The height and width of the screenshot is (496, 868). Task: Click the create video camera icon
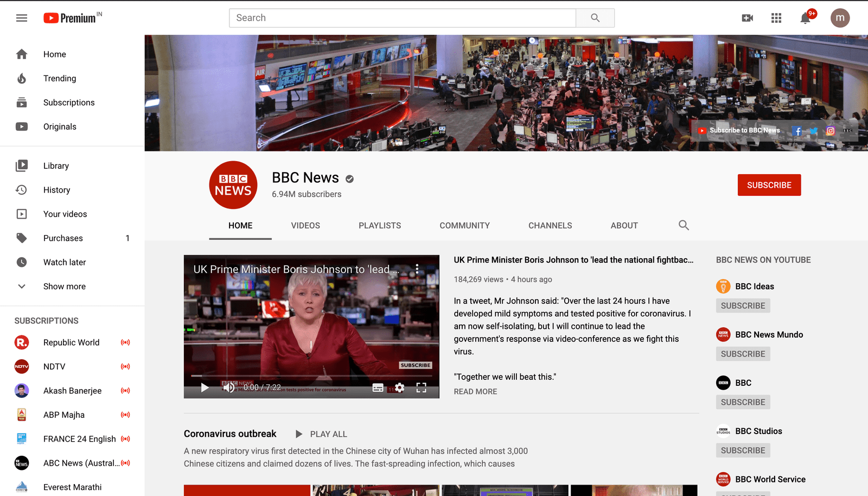pyautogui.click(x=747, y=18)
